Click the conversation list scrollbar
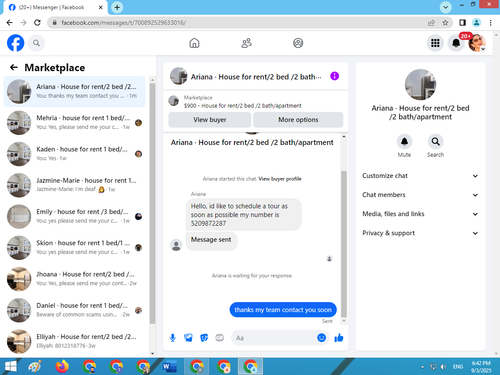Screen dimensions: 500x375 click(152, 203)
